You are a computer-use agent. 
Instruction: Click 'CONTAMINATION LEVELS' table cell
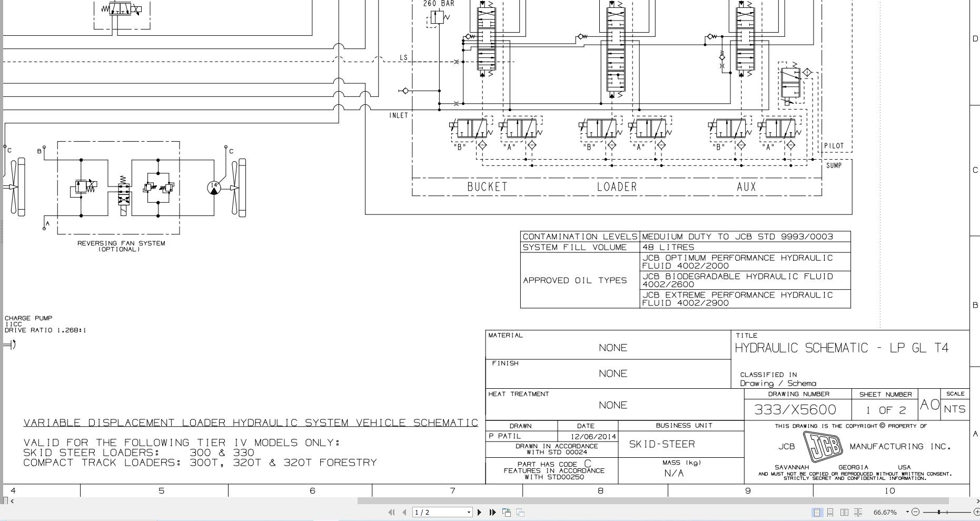click(580, 237)
